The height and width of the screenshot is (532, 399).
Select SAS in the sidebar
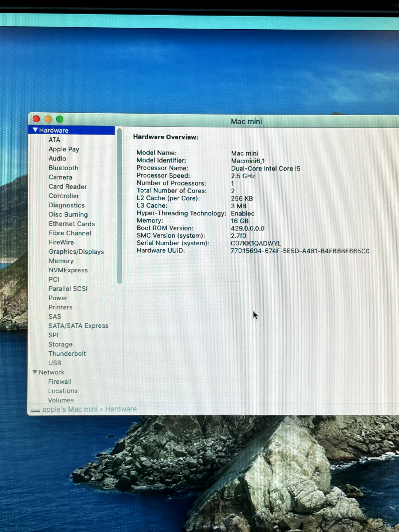55,316
